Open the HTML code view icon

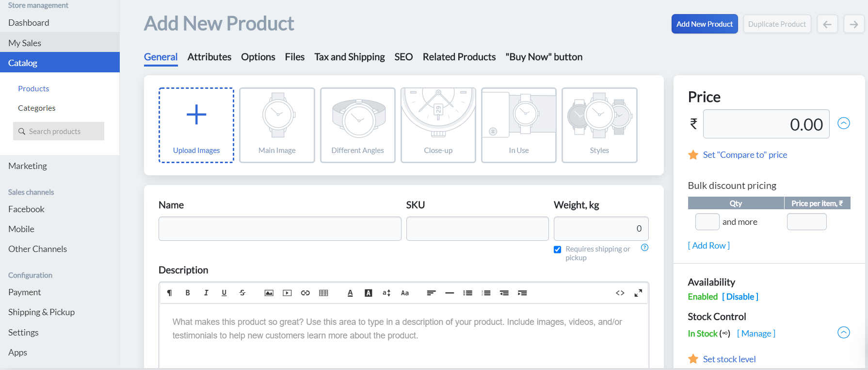pyautogui.click(x=620, y=293)
